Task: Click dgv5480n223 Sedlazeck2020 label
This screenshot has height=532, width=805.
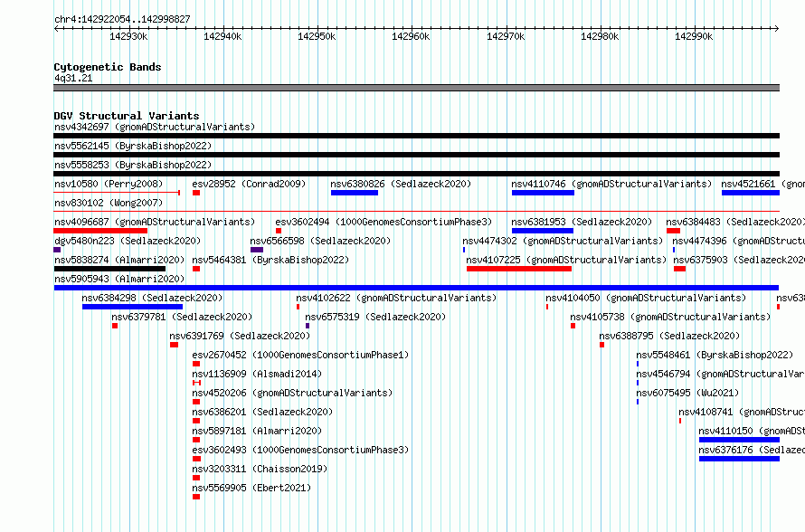Action: tap(128, 241)
